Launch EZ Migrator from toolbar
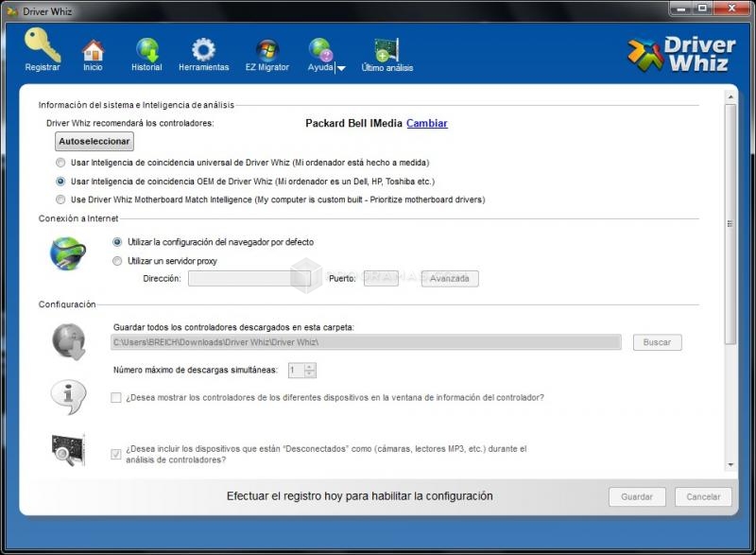This screenshot has height=555, width=756. (x=267, y=50)
